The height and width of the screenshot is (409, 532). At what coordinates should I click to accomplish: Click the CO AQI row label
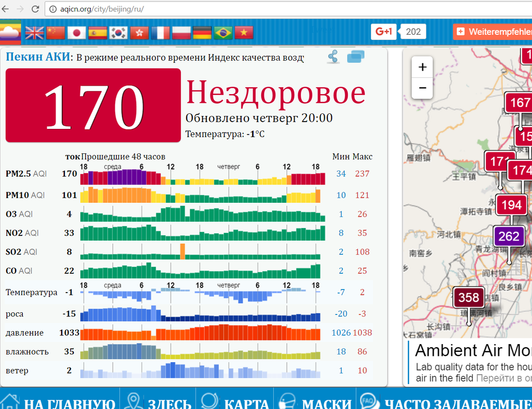click(x=19, y=271)
